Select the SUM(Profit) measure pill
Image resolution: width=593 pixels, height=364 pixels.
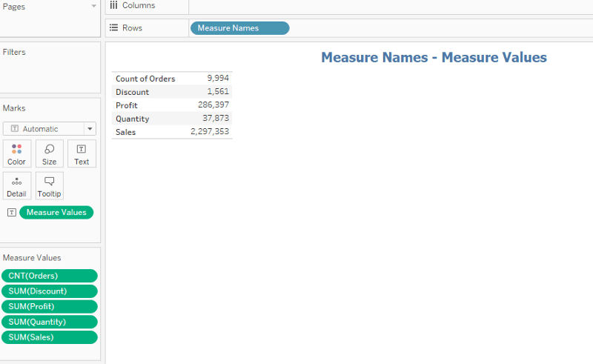pos(49,307)
